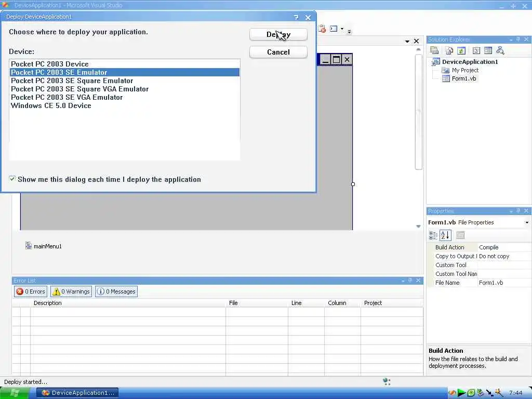Click the taskbar clock
The height and width of the screenshot is (399, 532).
[516, 393]
